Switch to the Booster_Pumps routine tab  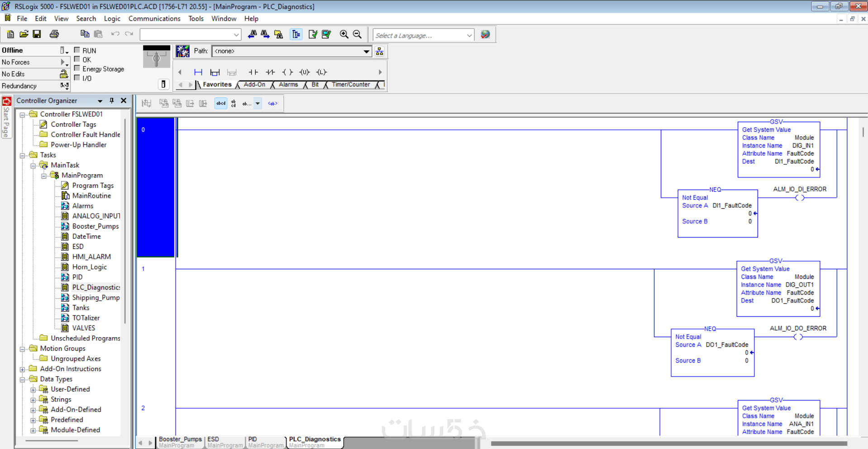pos(180,442)
